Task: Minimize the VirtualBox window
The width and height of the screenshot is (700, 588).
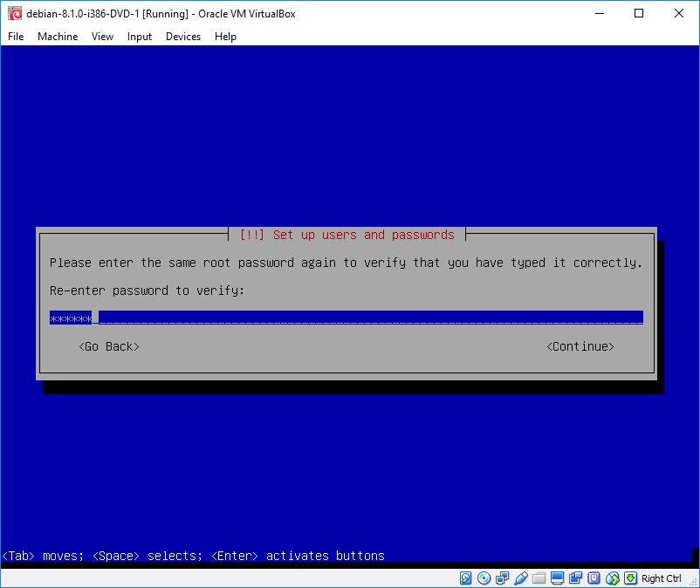Action: [x=600, y=13]
